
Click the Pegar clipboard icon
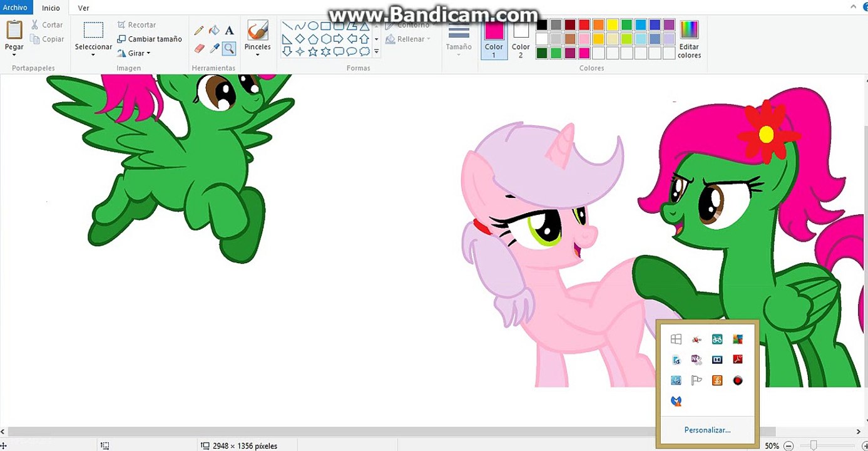point(14,30)
